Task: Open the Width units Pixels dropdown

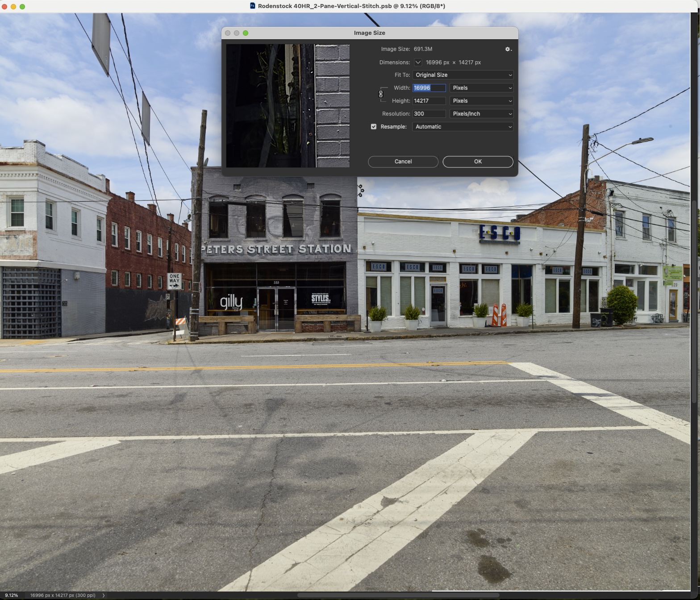Action: [481, 88]
